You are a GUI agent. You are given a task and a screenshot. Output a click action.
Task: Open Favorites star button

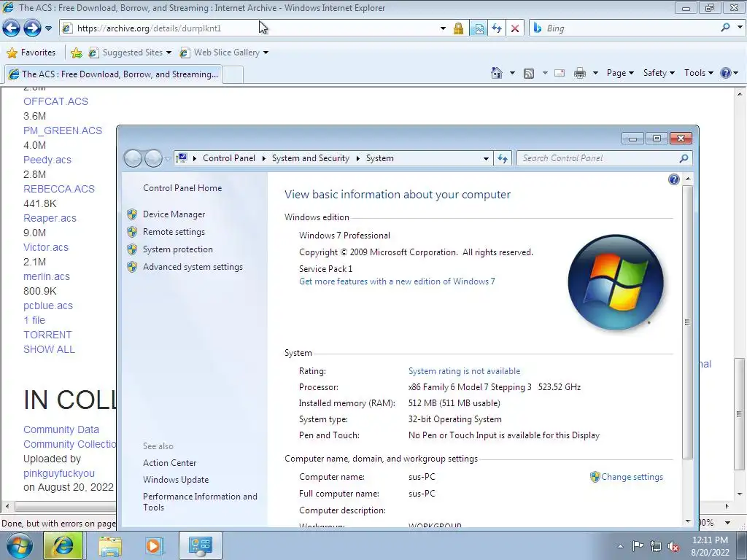[x=31, y=52]
